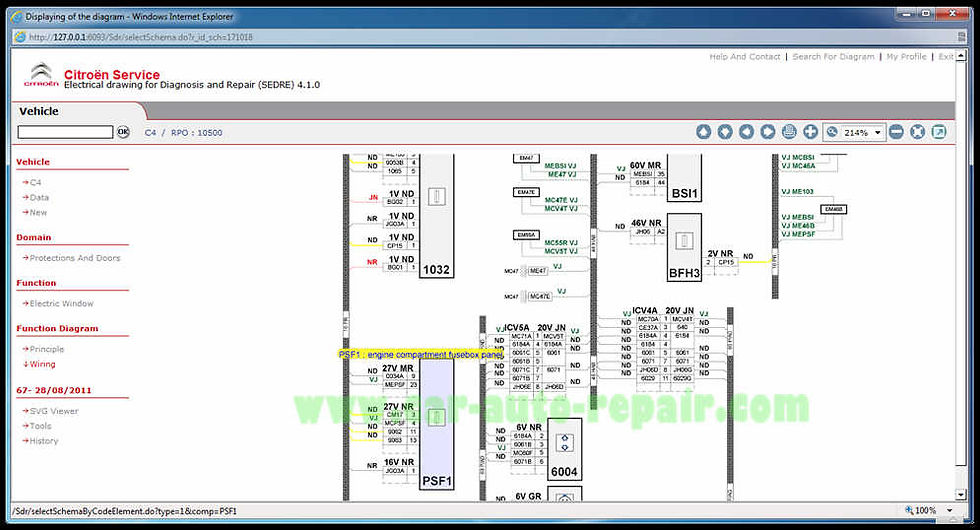The image size is (980, 530).
Task: Click the browser zoom level 100% indicator
Action: point(921,511)
